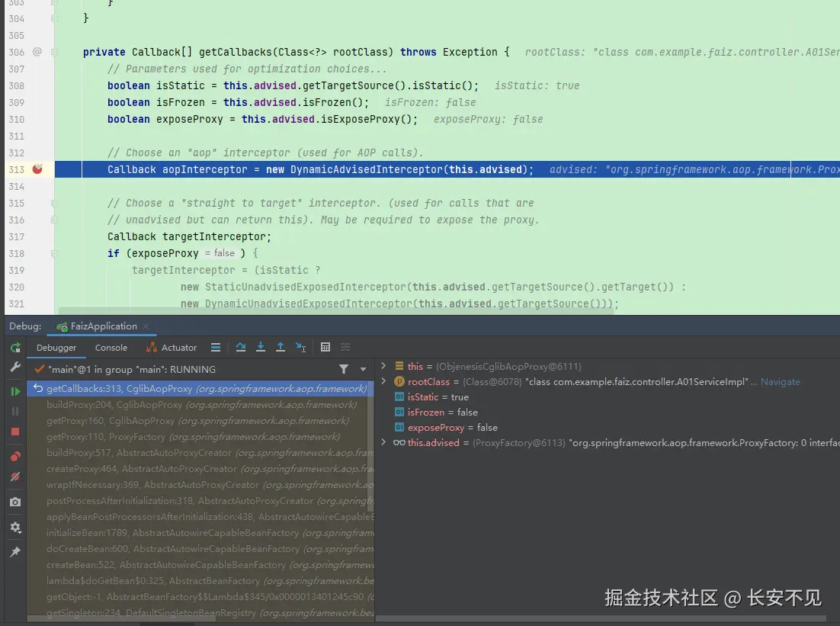Expand the 'this' variable node

(x=383, y=366)
